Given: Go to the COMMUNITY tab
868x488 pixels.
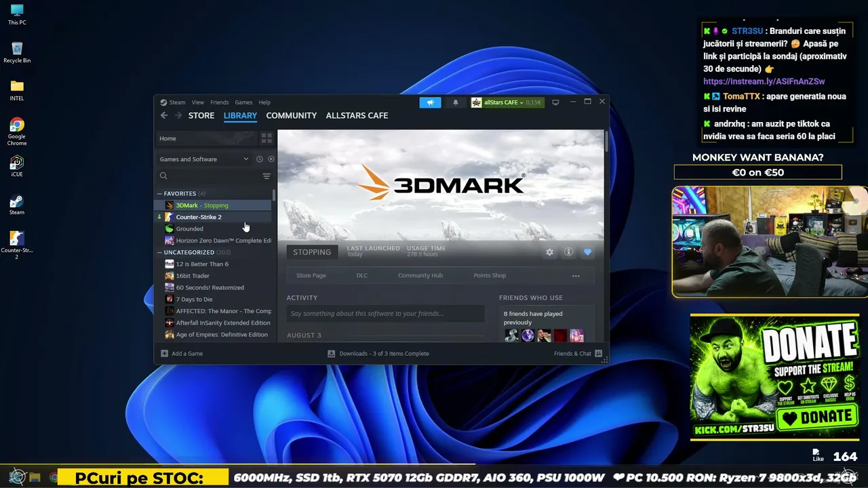Looking at the screenshot, I should coord(292,115).
